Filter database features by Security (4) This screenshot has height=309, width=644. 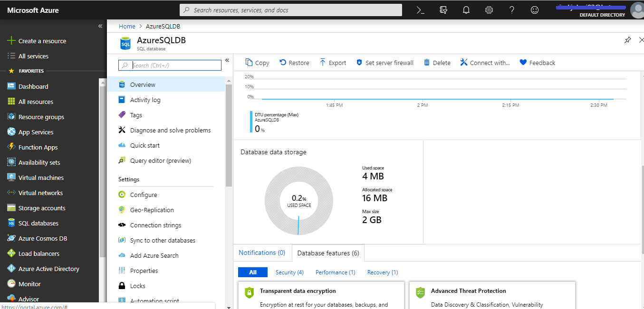289,272
